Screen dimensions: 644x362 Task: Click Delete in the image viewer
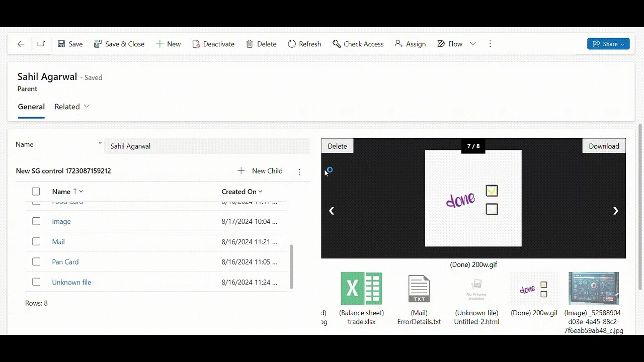pyautogui.click(x=337, y=146)
